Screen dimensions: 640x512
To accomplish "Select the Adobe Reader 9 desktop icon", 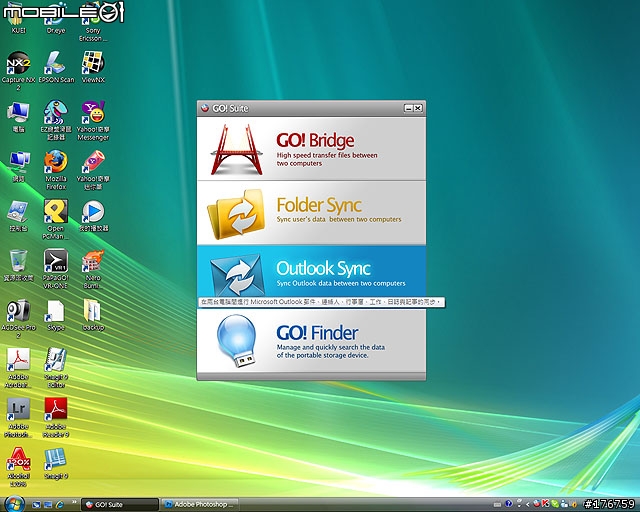I will pos(56,417).
